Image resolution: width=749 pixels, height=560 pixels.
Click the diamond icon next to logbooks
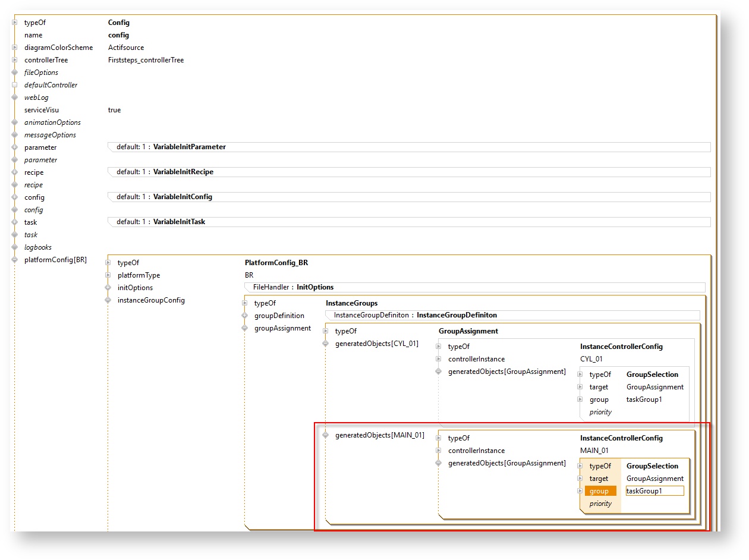15,247
